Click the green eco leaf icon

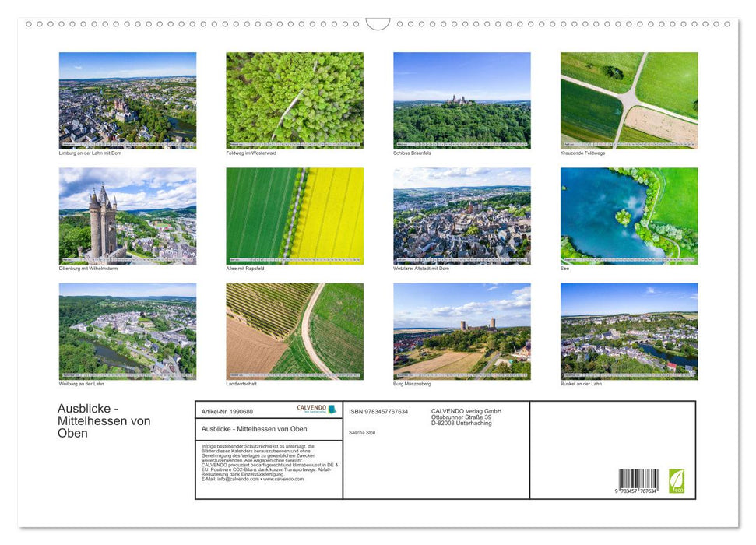[677, 481]
